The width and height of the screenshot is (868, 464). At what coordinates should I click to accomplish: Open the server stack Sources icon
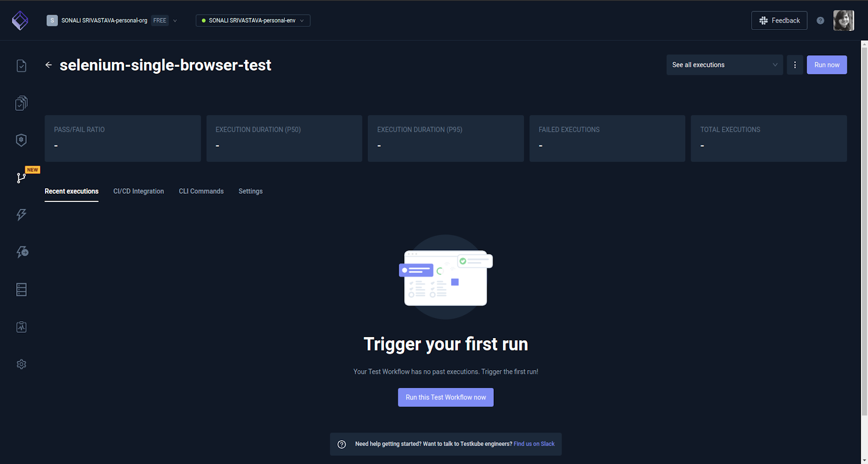(21, 289)
